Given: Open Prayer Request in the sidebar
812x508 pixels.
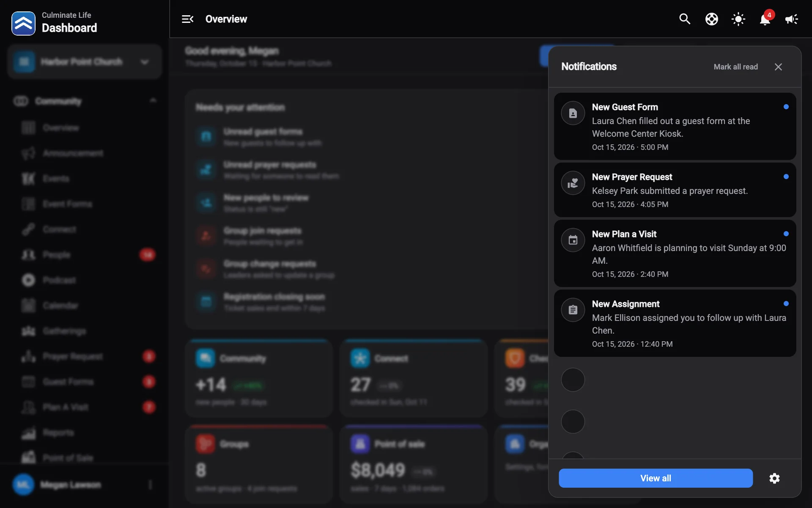Looking at the screenshot, I should (85, 356).
